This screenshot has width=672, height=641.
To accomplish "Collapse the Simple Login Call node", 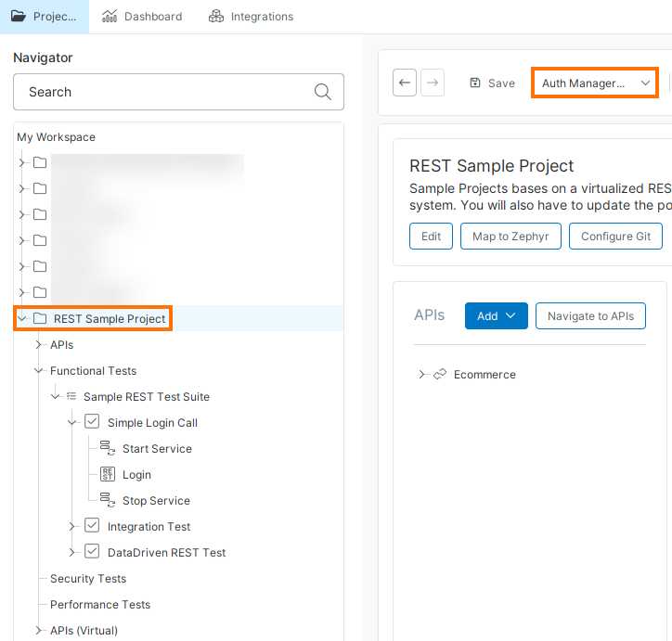I will tap(71, 422).
